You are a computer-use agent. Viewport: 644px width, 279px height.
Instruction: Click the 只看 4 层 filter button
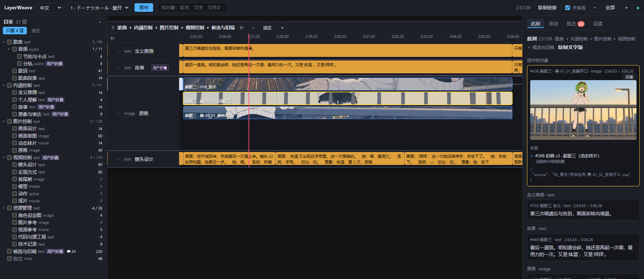[x=15, y=31]
